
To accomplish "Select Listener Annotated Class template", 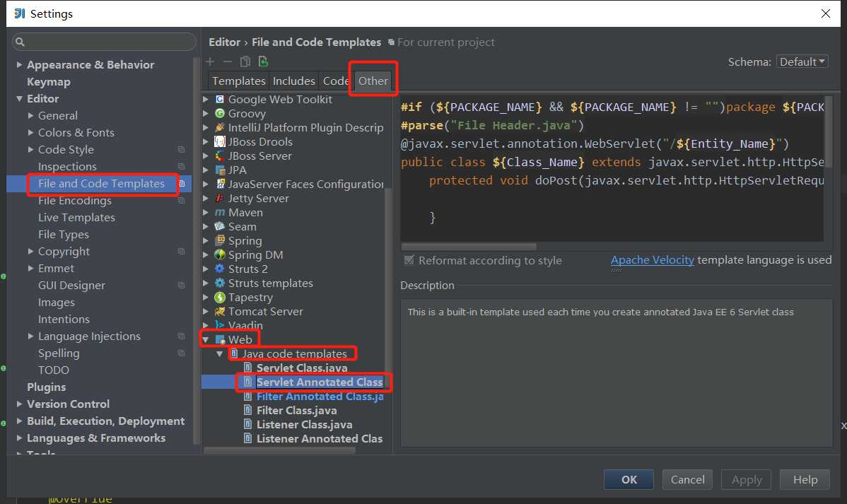I will [x=320, y=439].
